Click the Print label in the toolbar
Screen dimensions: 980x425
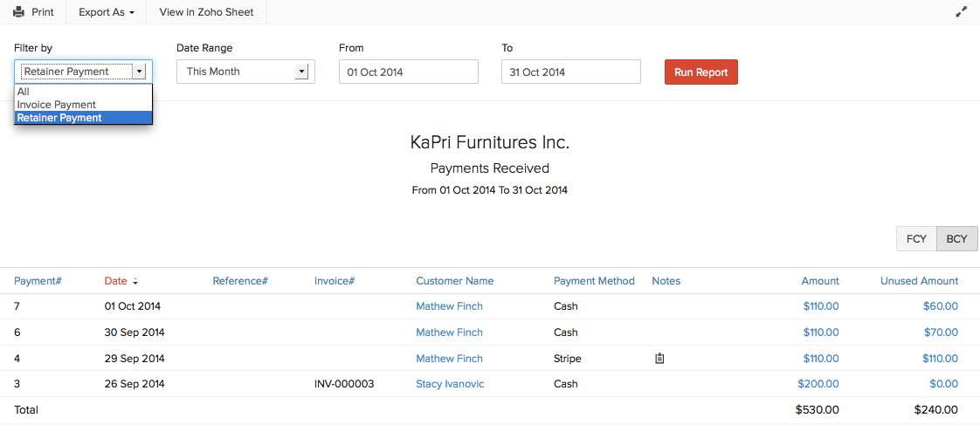pos(43,12)
